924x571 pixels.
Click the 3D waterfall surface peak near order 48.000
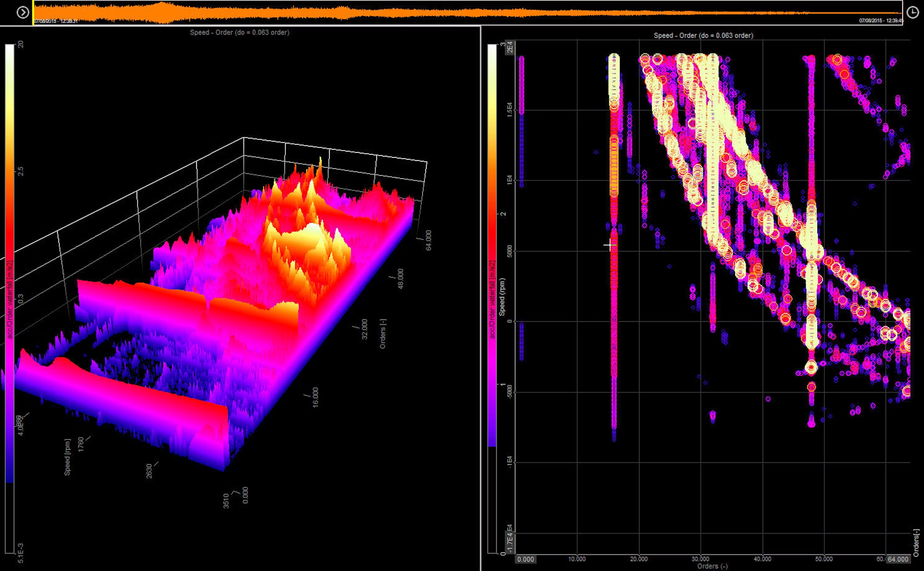point(314,231)
